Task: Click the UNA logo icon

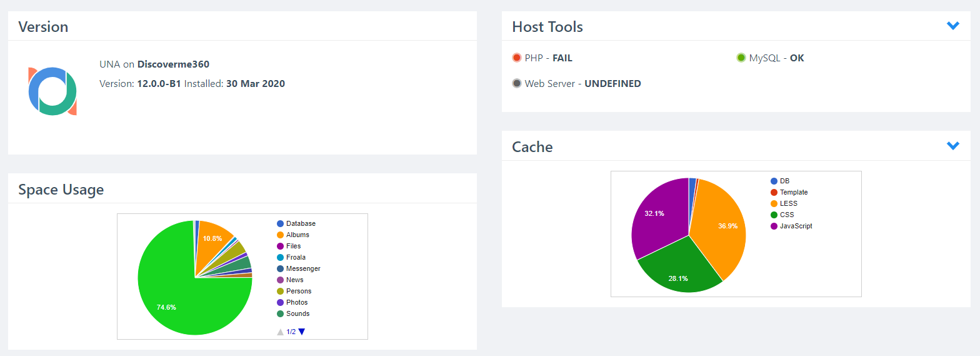Action: click(x=52, y=91)
